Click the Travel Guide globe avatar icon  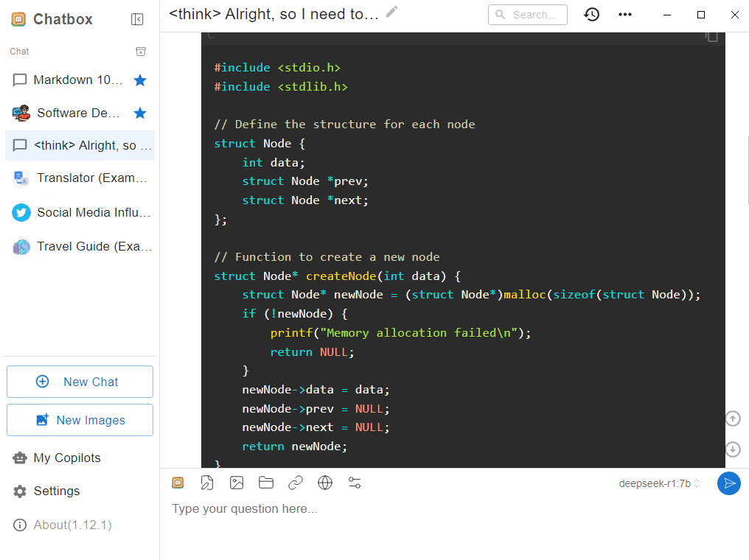pos(21,247)
